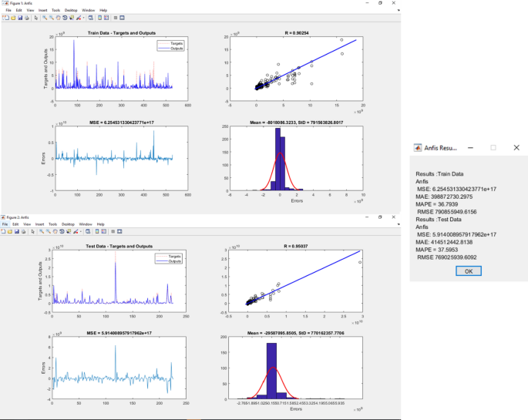Activate Data Cursor tool in Figure 1
The width and height of the screenshot is (528, 420).
tap(72, 18)
